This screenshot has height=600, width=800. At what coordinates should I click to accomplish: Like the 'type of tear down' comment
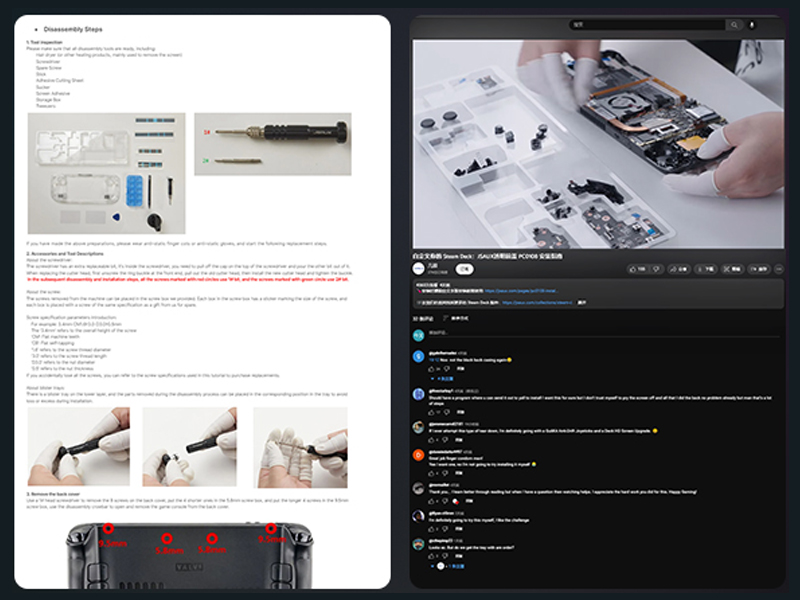click(x=431, y=440)
